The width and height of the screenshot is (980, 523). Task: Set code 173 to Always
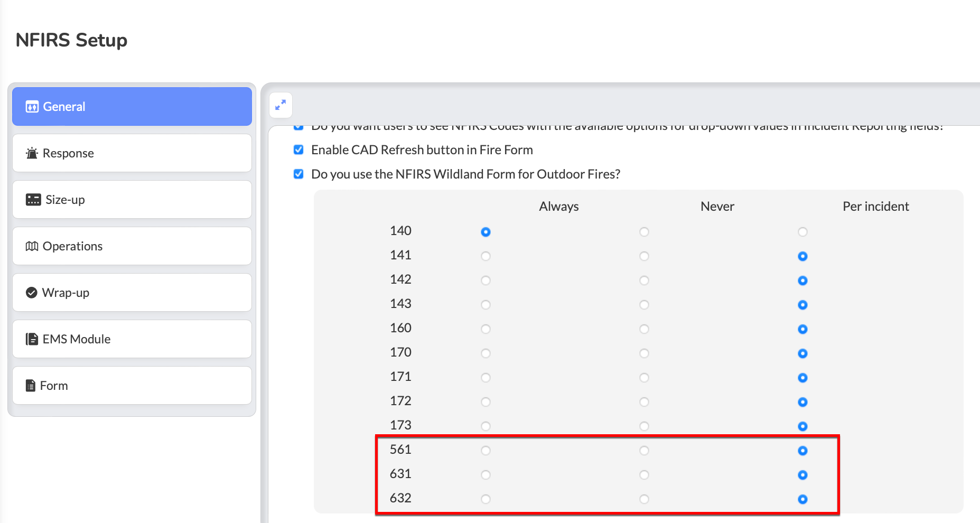486,426
